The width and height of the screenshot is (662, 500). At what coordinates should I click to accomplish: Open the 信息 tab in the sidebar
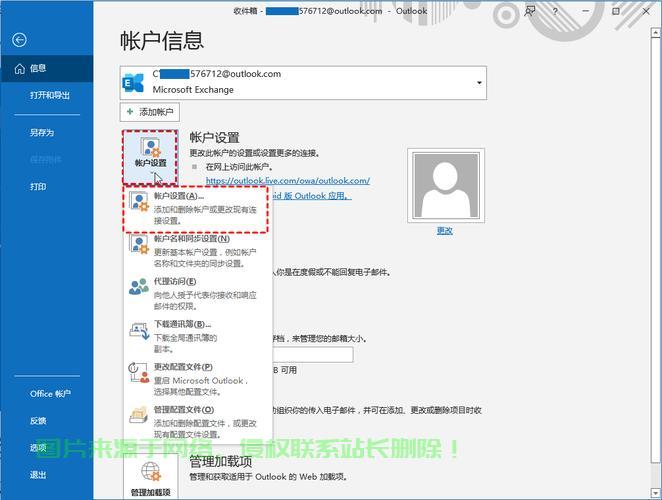(47, 68)
